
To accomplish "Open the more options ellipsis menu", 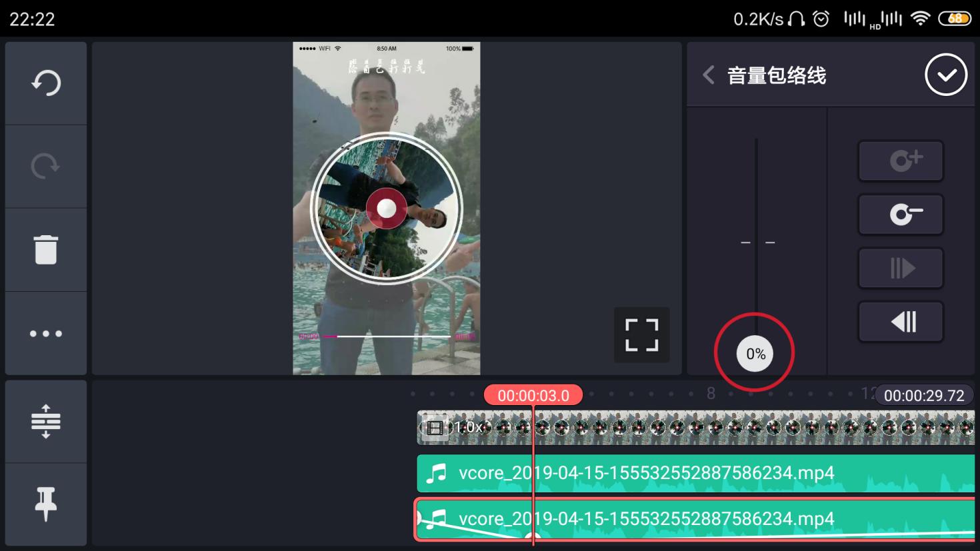I will [x=45, y=332].
